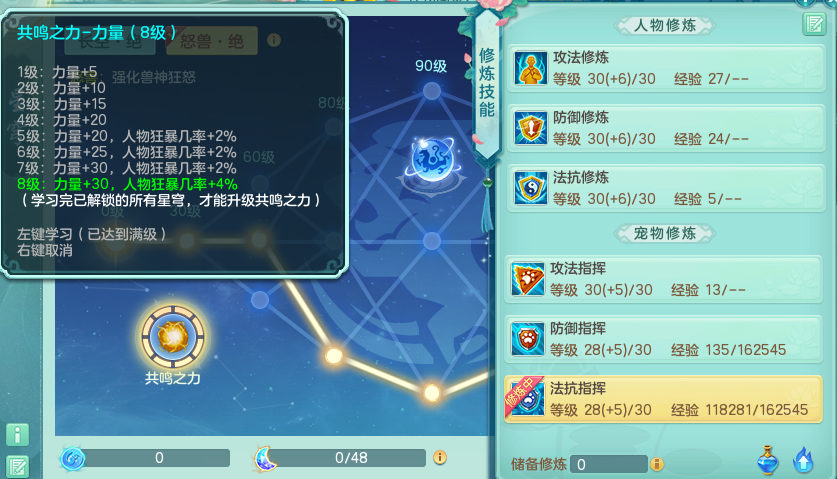The height and width of the screenshot is (479, 837).
Task: Click the 防御指挥 pet shield icon
Action: tap(528, 339)
